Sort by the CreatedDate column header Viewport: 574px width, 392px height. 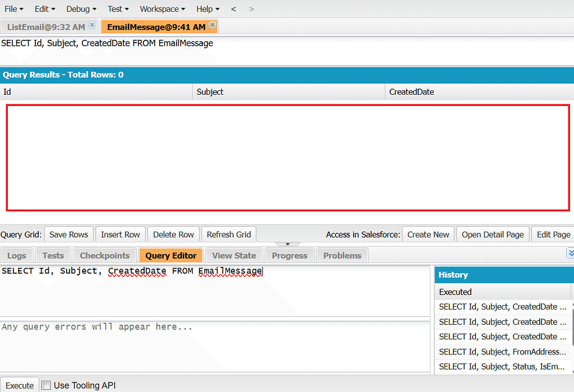click(x=480, y=92)
